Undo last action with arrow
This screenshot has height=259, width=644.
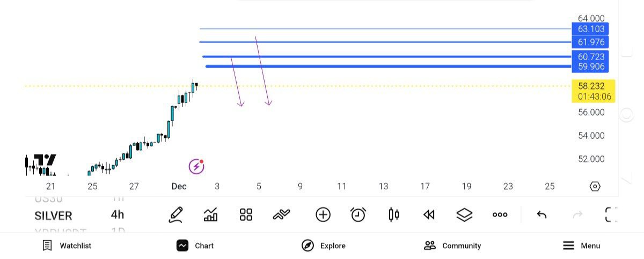pos(542,215)
